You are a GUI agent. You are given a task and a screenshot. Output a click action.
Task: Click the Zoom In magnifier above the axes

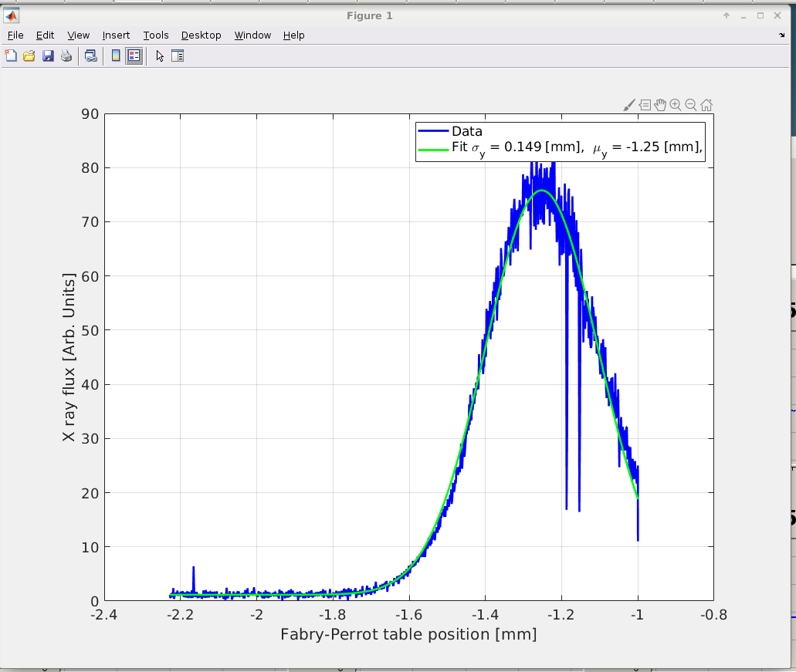click(676, 105)
